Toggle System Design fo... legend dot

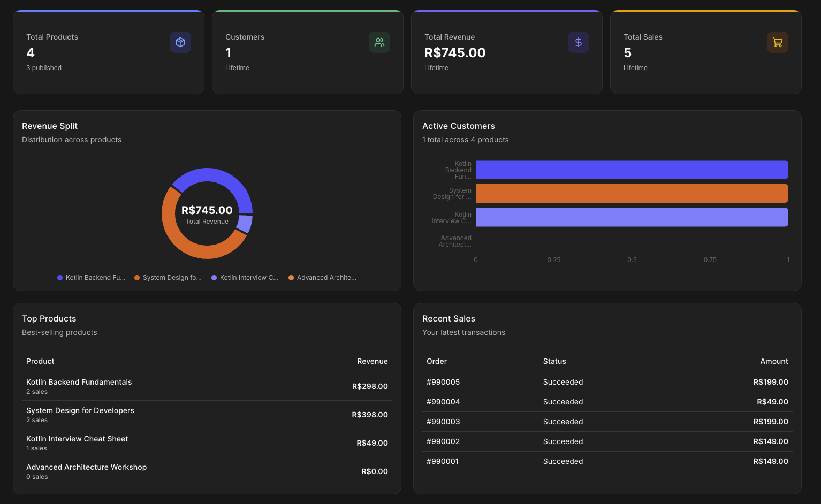137,278
